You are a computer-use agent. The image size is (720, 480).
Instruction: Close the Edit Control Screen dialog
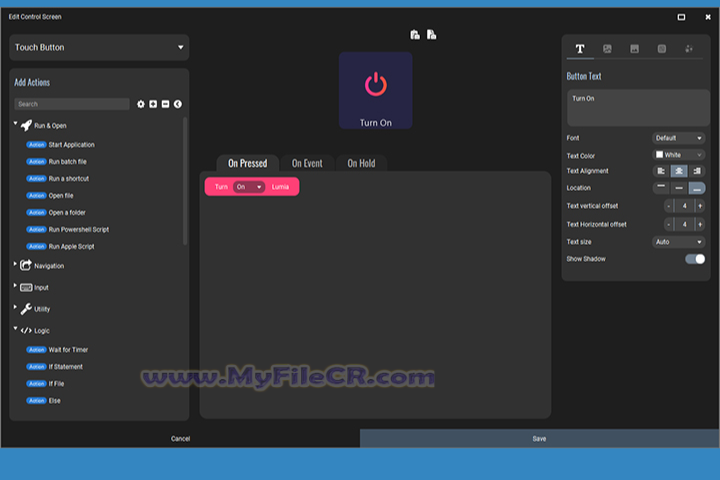[708, 17]
